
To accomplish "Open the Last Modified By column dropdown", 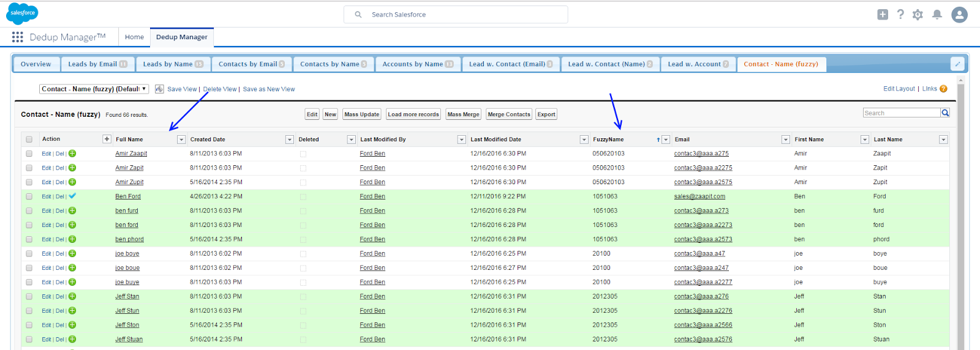I will click(x=462, y=140).
